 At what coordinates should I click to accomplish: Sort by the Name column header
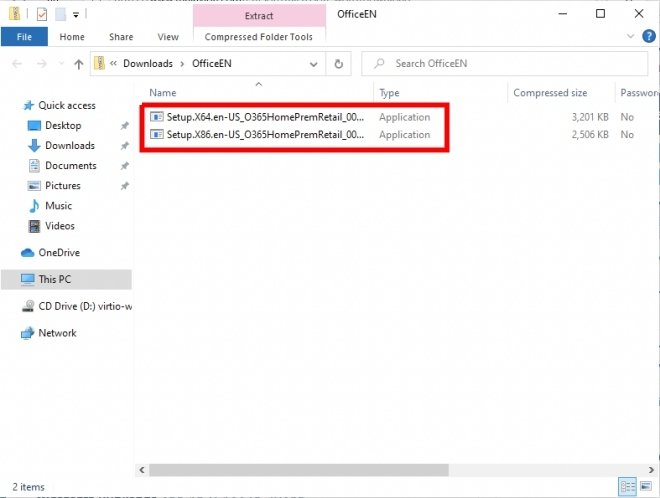tap(163, 93)
